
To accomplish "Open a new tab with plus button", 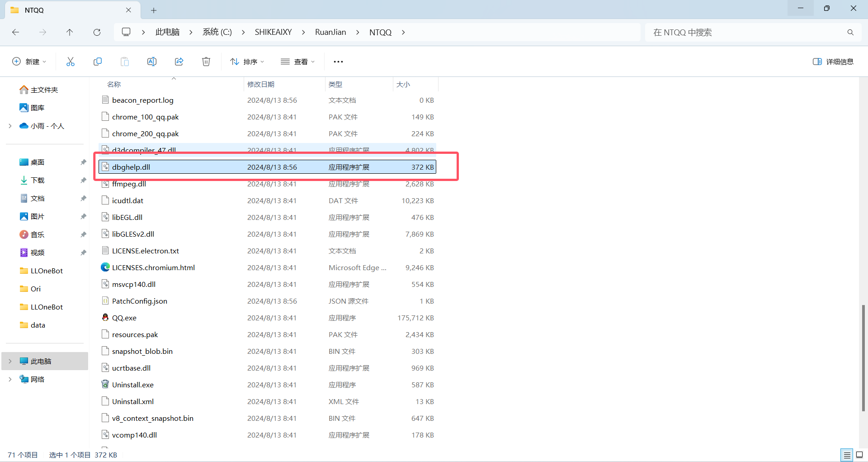I will [154, 10].
